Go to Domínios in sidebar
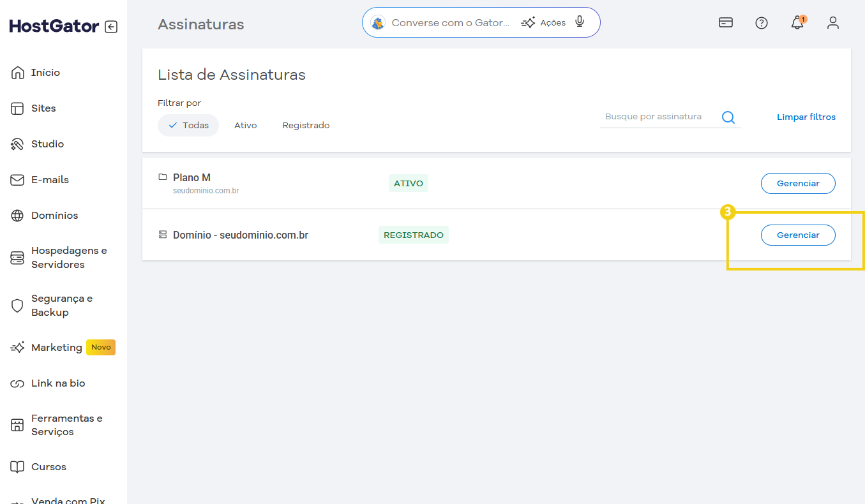 [x=54, y=216]
